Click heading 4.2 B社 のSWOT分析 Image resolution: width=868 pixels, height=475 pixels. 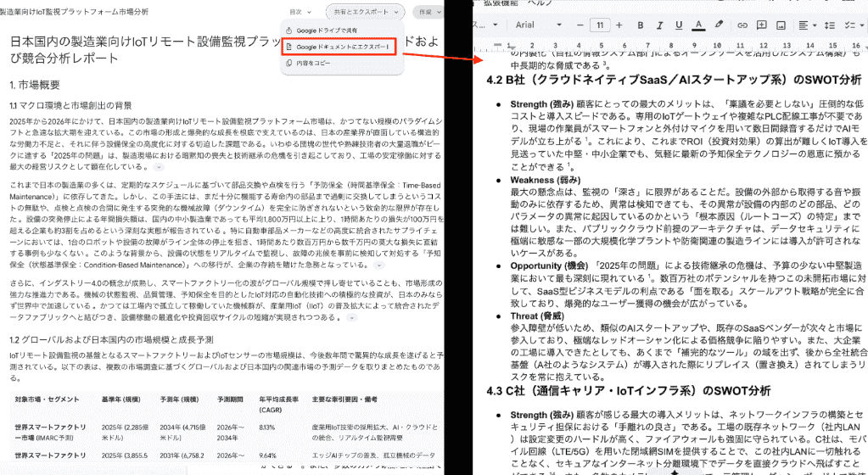674,80
